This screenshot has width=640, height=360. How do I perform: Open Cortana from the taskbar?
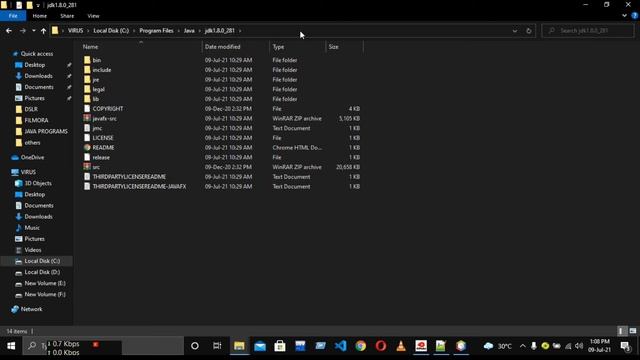click(x=195, y=346)
